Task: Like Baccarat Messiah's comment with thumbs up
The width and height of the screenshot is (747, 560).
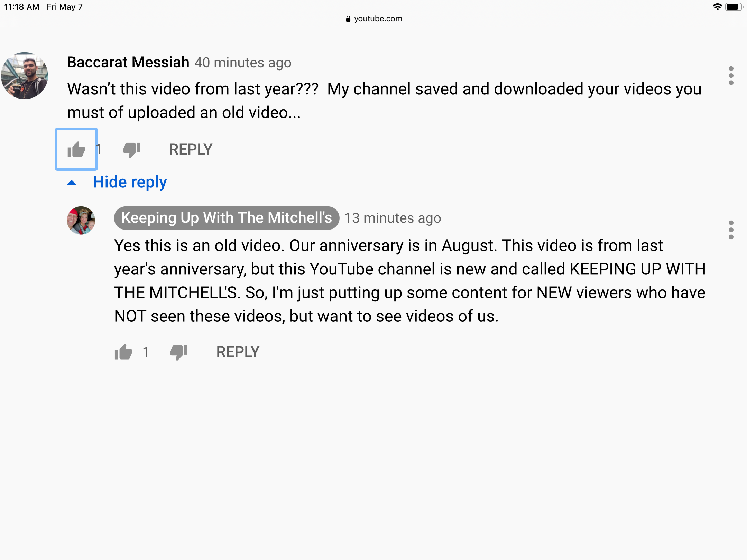Action: click(76, 149)
